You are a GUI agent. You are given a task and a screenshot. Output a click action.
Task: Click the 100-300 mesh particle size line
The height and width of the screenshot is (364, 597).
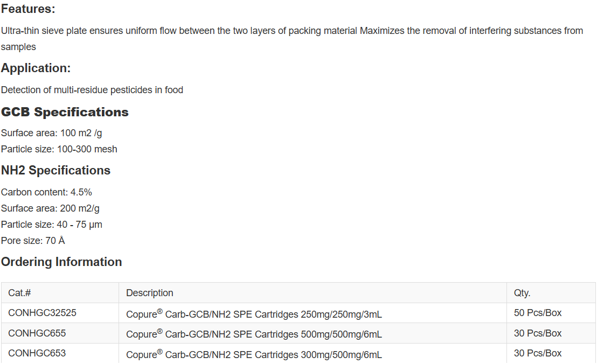coord(59,149)
